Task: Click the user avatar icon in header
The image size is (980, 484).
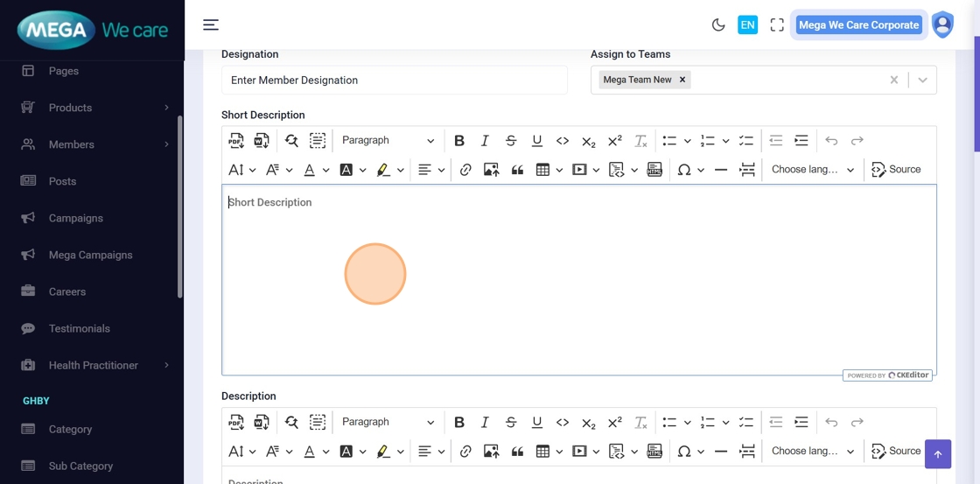Action: click(942, 25)
